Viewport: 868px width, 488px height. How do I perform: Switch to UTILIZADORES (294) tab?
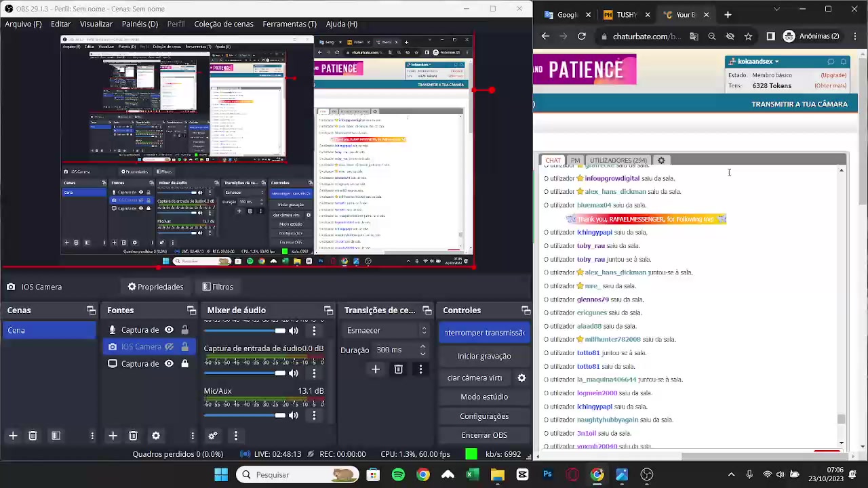pyautogui.click(x=618, y=161)
